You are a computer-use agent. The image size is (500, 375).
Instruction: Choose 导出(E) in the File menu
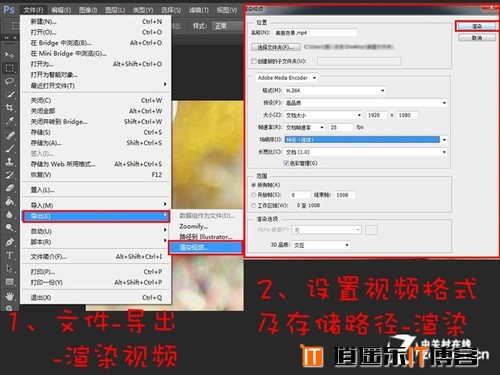[x=96, y=216]
